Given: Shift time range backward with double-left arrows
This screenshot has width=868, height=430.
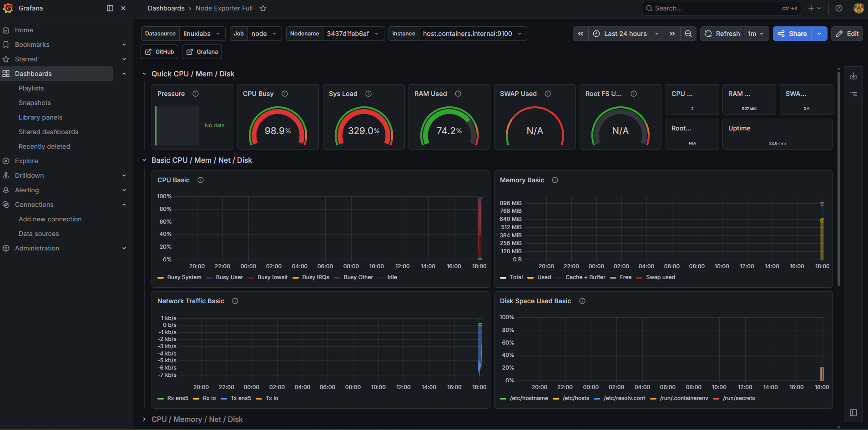Looking at the screenshot, I should coord(580,34).
